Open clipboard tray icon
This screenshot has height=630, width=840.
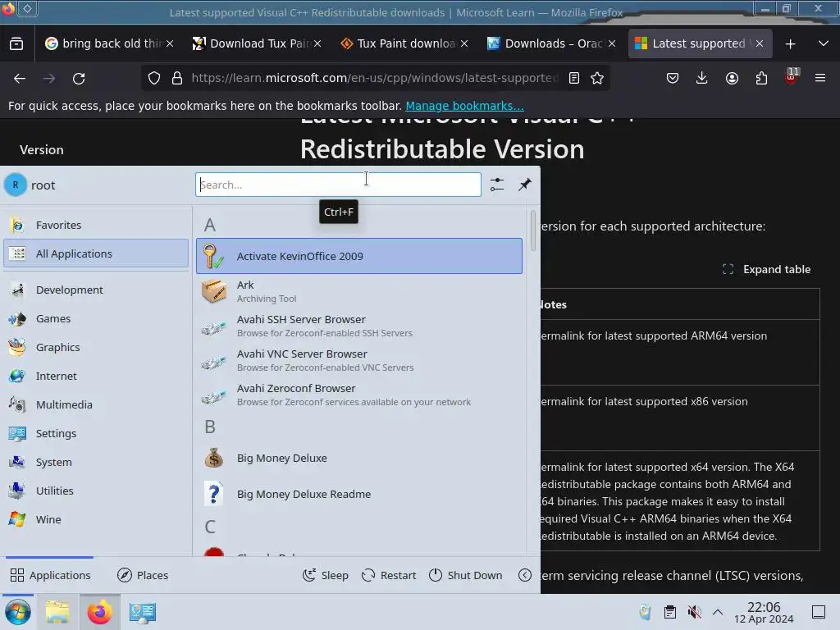pyautogui.click(x=669, y=612)
